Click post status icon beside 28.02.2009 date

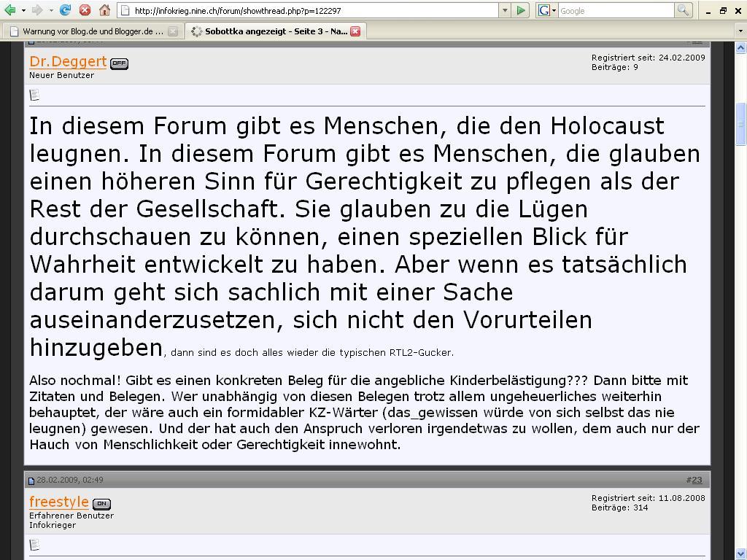coord(31,481)
